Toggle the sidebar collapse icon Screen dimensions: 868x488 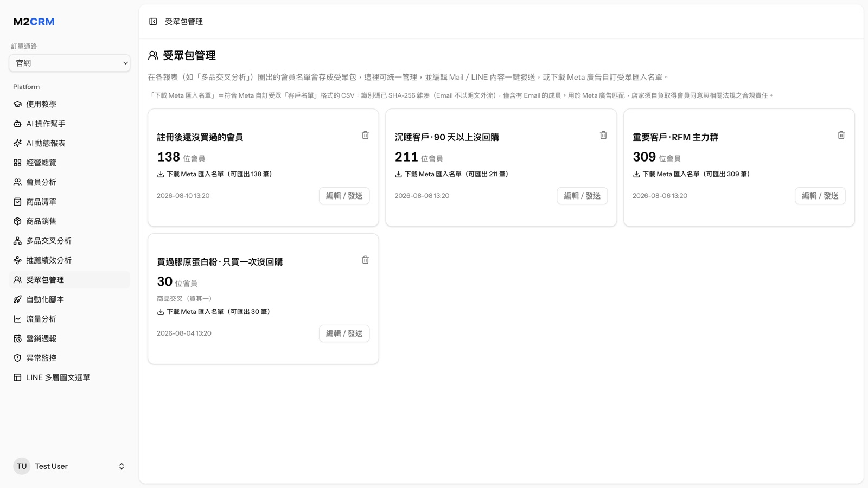tap(153, 22)
